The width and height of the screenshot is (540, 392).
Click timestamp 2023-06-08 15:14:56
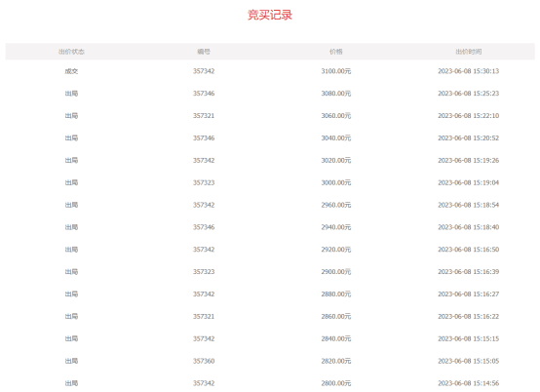pos(469,383)
